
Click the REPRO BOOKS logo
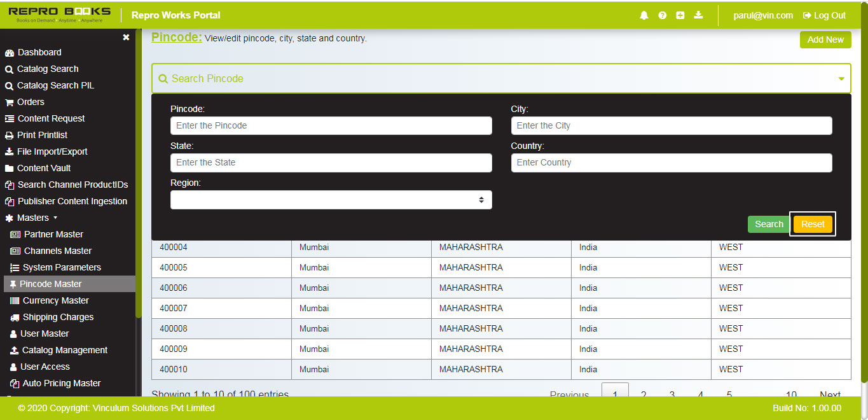[x=59, y=14]
